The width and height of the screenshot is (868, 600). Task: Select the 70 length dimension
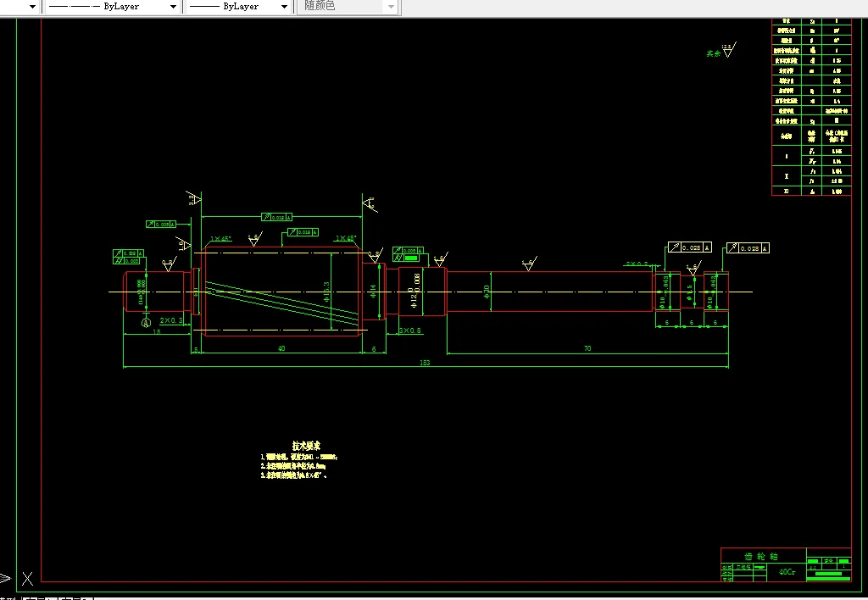tap(587, 348)
